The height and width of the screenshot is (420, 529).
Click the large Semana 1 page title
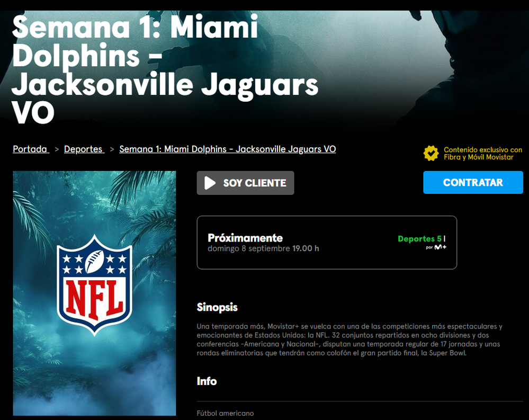coord(165,69)
